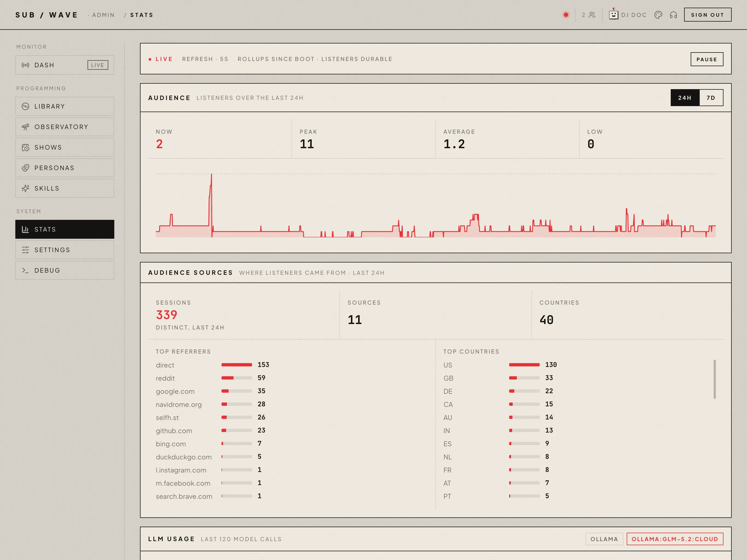Image resolution: width=747 pixels, height=560 pixels.
Task: Click the STATS breadcrumb
Action: coord(142,15)
